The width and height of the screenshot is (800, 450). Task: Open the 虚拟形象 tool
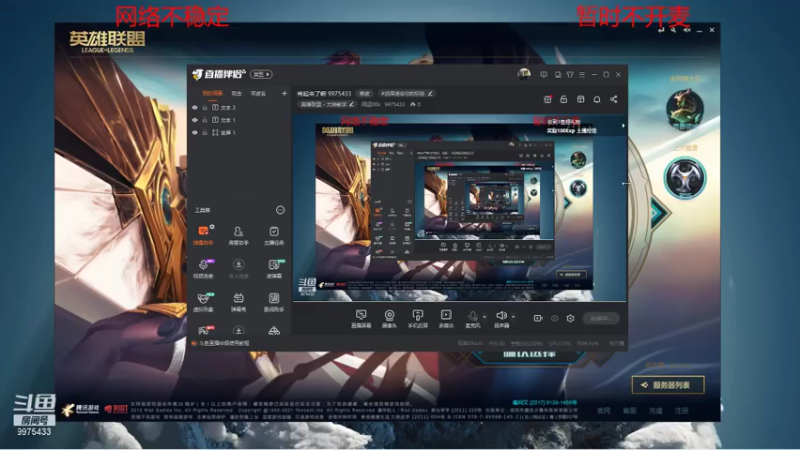pos(204,302)
